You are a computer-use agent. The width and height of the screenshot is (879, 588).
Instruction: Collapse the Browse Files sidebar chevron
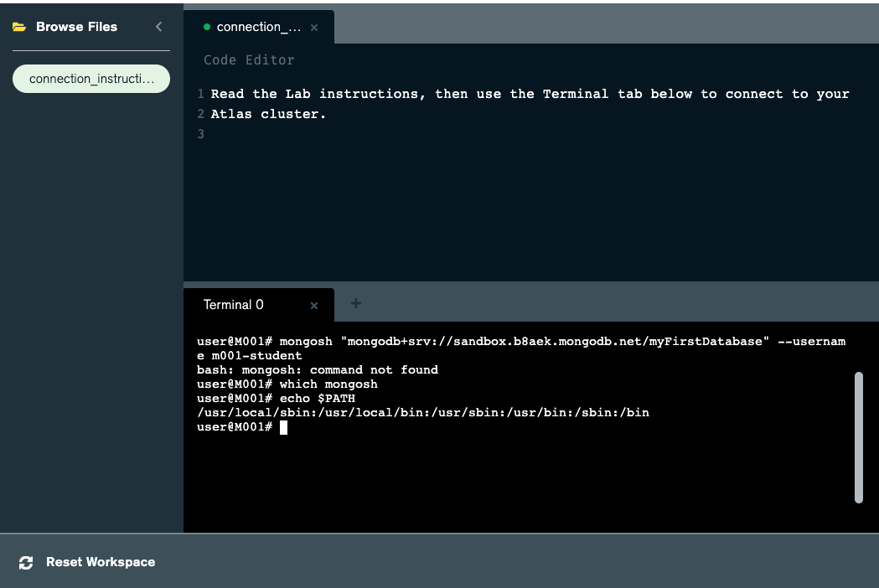[x=158, y=27]
